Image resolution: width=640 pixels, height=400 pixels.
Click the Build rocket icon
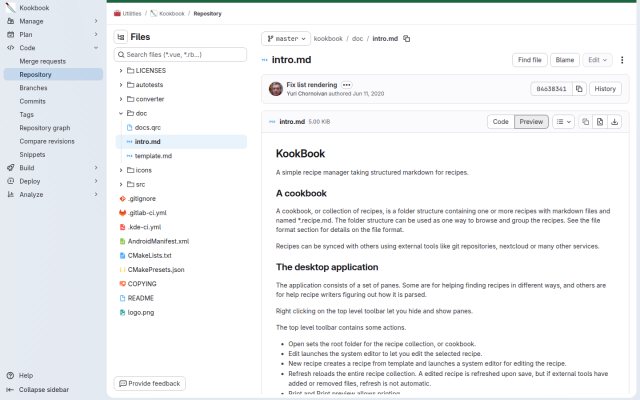(x=11, y=168)
